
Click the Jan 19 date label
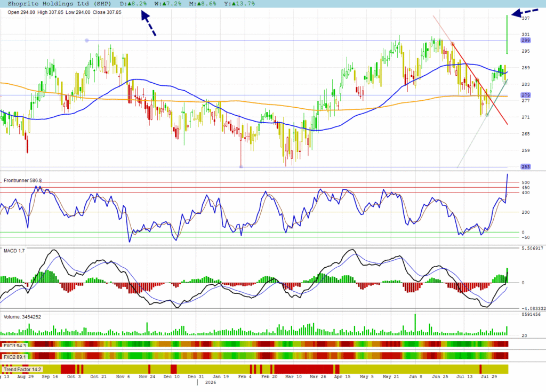point(220,377)
